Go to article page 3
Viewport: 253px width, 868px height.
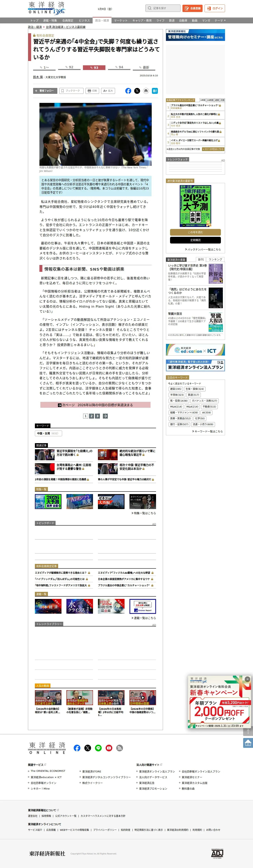click(x=97, y=416)
